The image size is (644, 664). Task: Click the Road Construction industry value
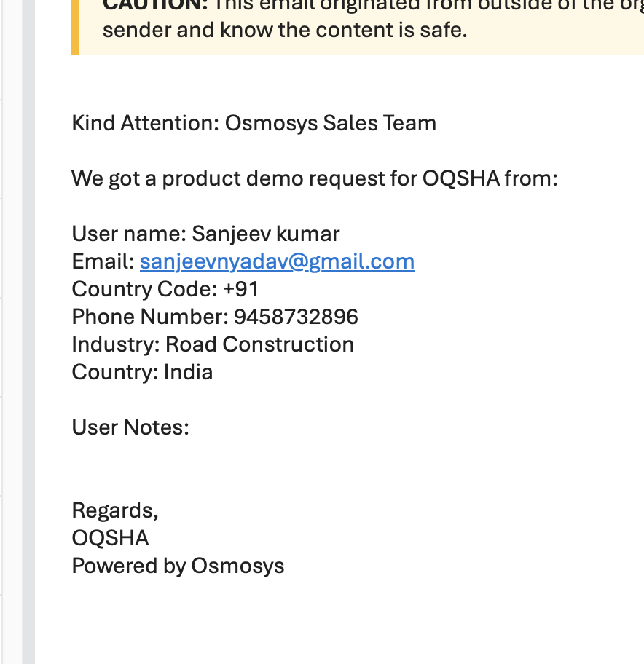pyautogui.click(x=259, y=344)
